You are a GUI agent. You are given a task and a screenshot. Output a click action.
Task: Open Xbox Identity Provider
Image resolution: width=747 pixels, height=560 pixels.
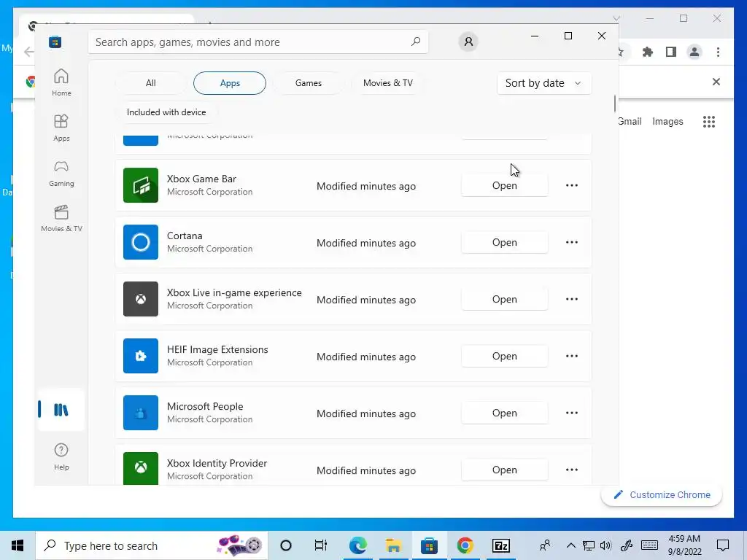[x=505, y=470]
